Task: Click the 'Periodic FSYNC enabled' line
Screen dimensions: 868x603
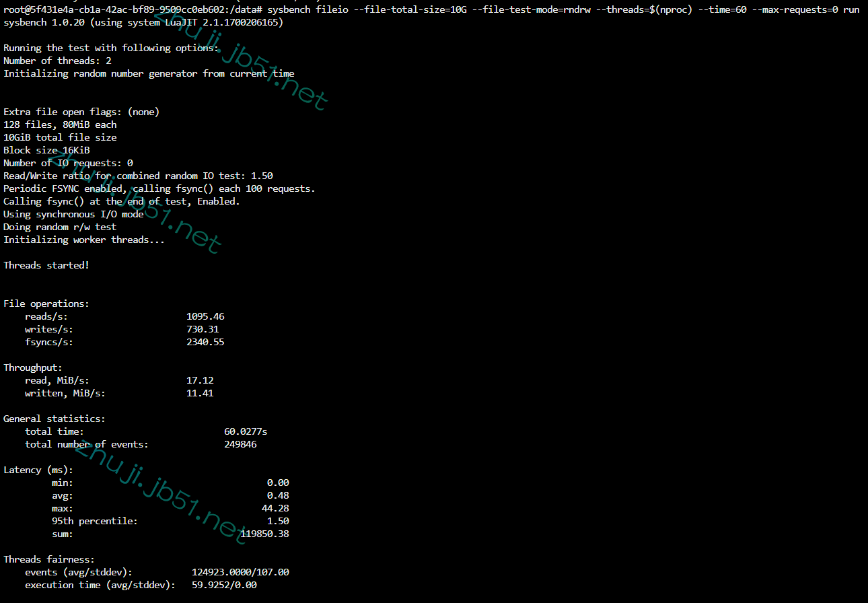Action: (x=159, y=188)
